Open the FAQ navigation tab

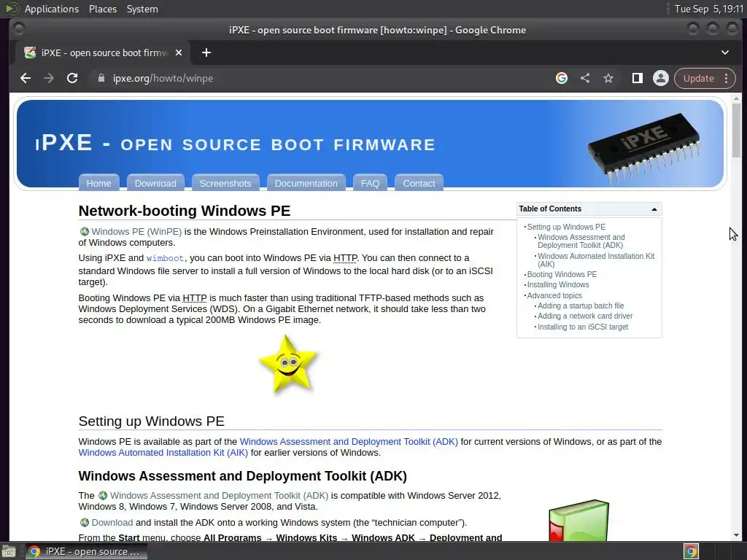coord(370,183)
